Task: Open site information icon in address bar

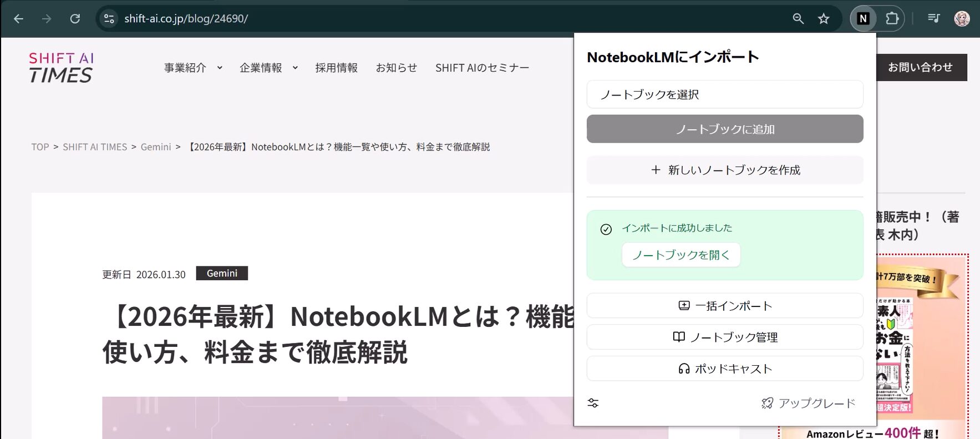Action: click(109, 19)
